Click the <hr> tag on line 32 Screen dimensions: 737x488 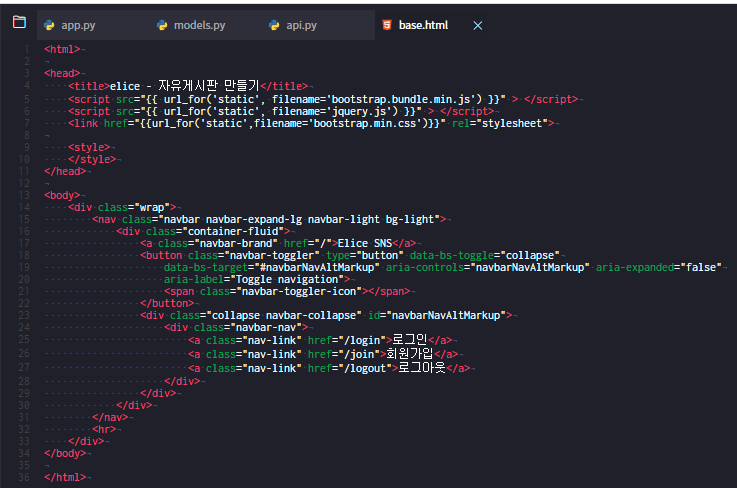104,429
